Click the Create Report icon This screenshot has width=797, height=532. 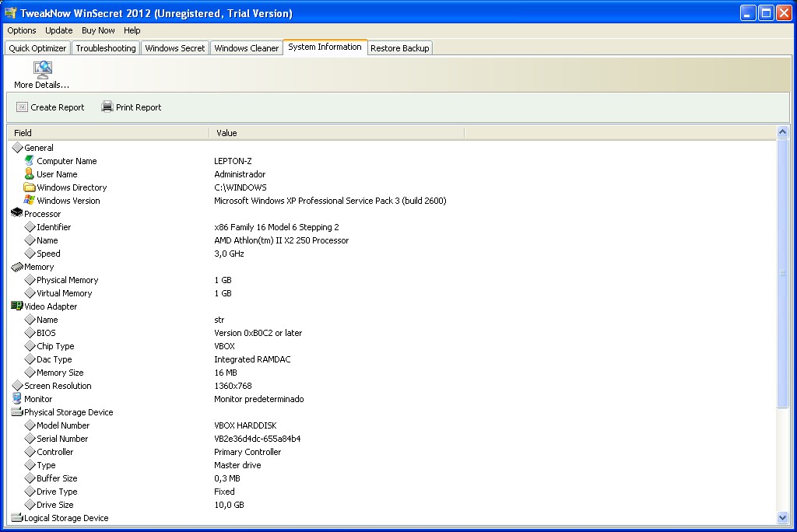pyautogui.click(x=22, y=107)
